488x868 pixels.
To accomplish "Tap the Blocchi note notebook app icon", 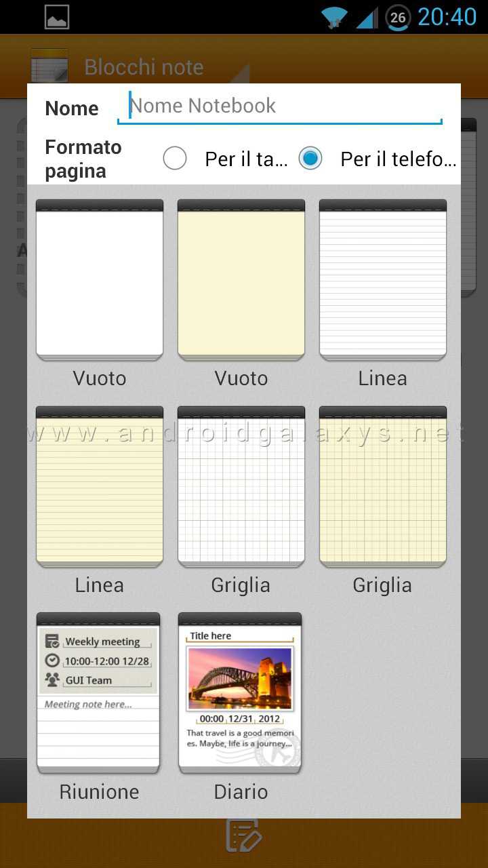I will coord(49,66).
